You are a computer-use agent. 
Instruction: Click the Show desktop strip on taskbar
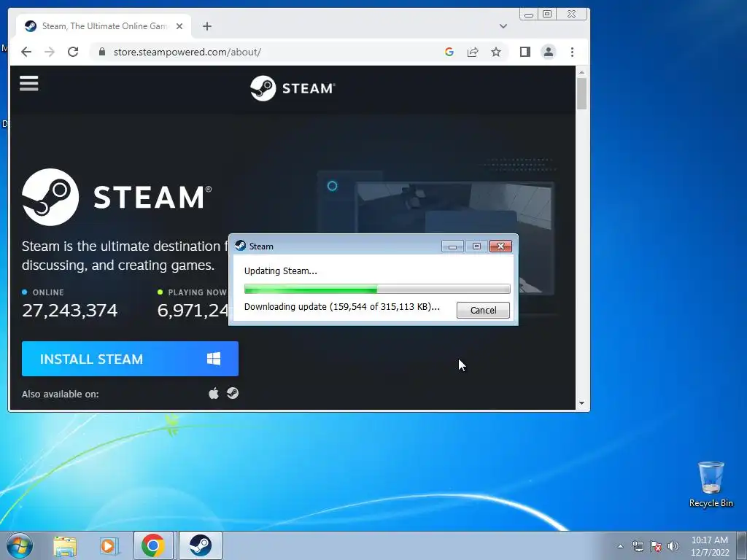click(741, 545)
